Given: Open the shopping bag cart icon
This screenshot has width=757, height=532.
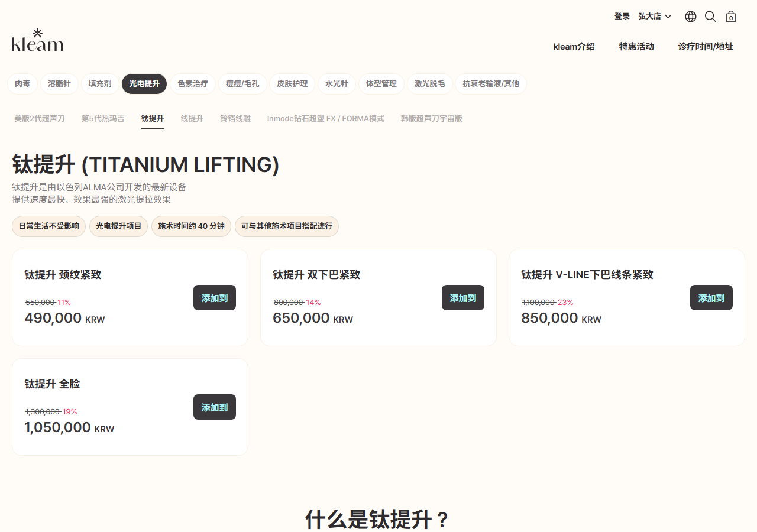Looking at the screenshot, I should tap(731, 17).
